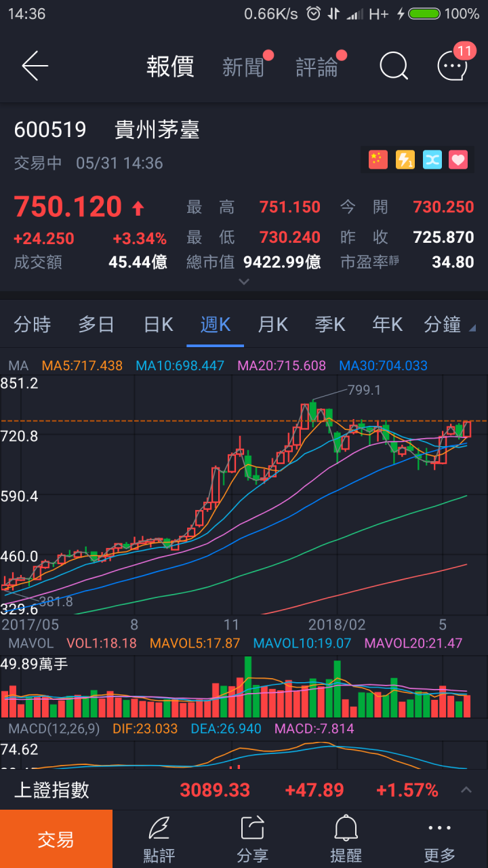Image resolution: width=488 pixels, height=868 pixels.
Task: Tap the 總市值 value 9422.99億
Action: pos(283,262)
